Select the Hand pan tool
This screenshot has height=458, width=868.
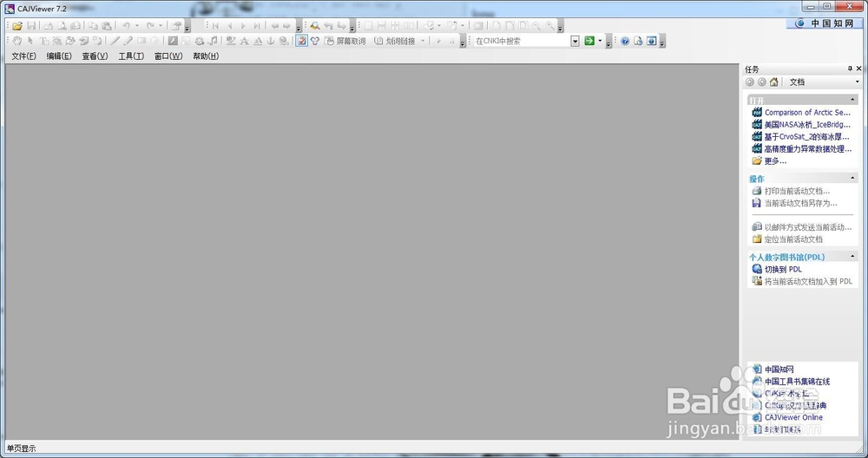click(x=17, y=41)
